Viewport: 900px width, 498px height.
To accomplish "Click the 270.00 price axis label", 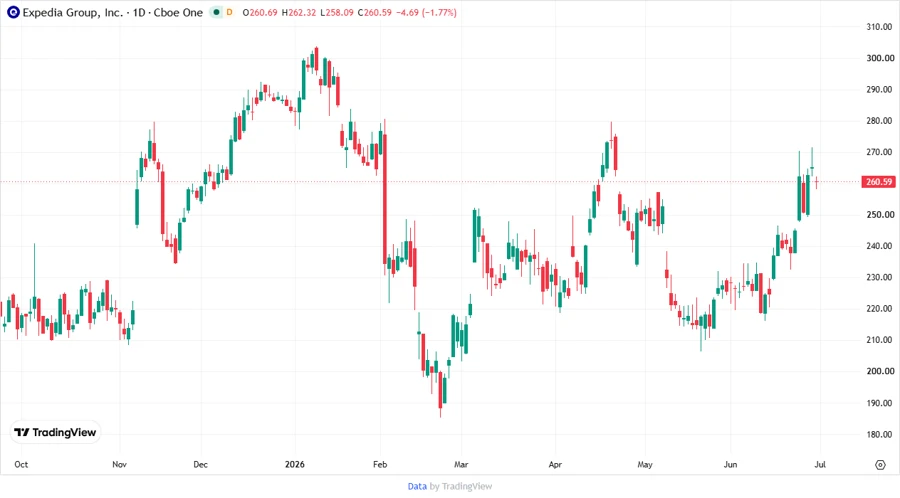I will coord(880,152).
